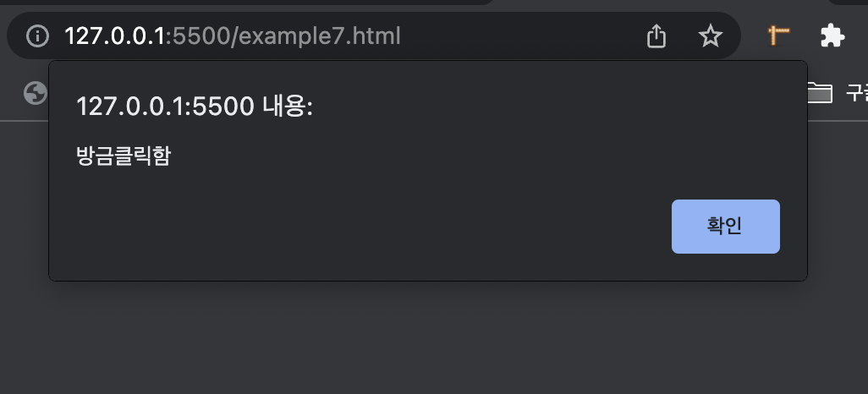This screenshot has height=394, width=868.
Task: Expand the 구글 bookmarks folder label
Action: click(x=856, y=93)
